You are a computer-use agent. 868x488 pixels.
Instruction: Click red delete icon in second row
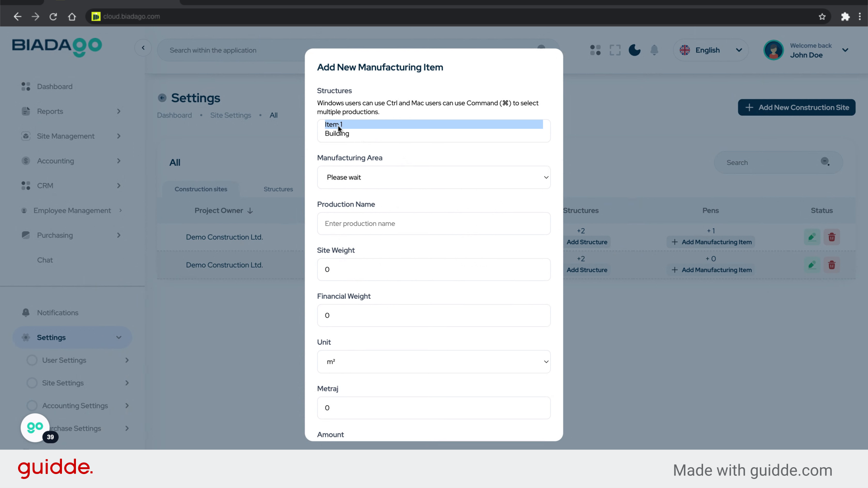[831, 265]
